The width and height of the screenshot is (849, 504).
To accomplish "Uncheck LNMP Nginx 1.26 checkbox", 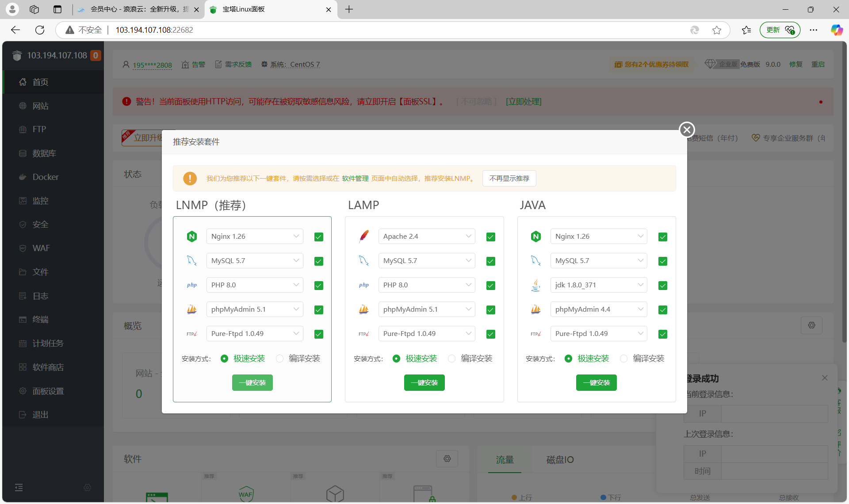I will [318, 237].
